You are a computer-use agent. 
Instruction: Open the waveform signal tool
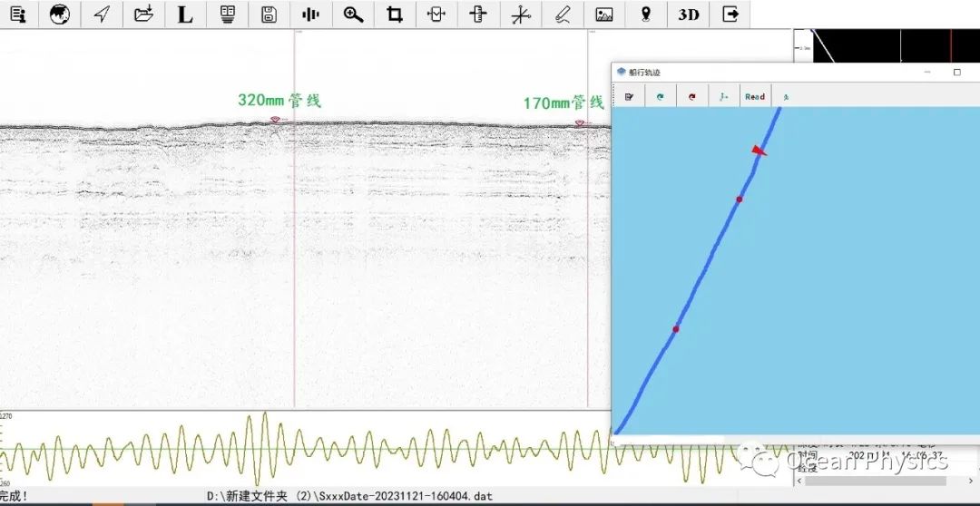pos(310,15)
